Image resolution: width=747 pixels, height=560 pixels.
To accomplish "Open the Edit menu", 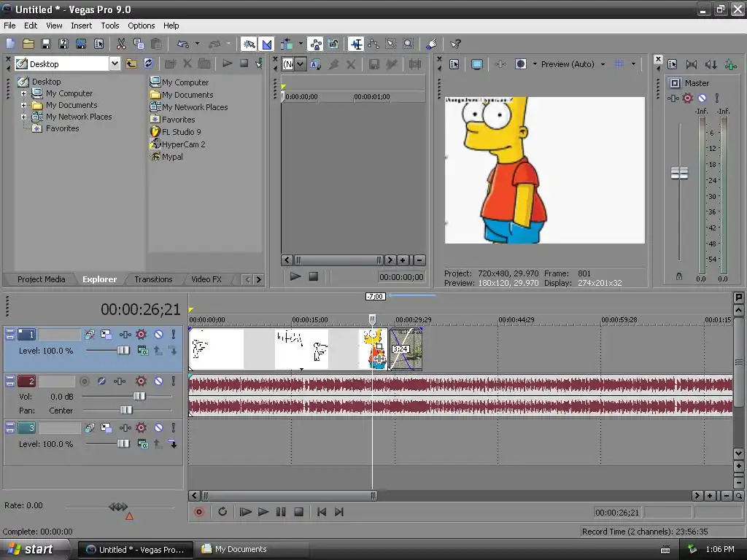I will pyautogui.click(x=31, y=26).
